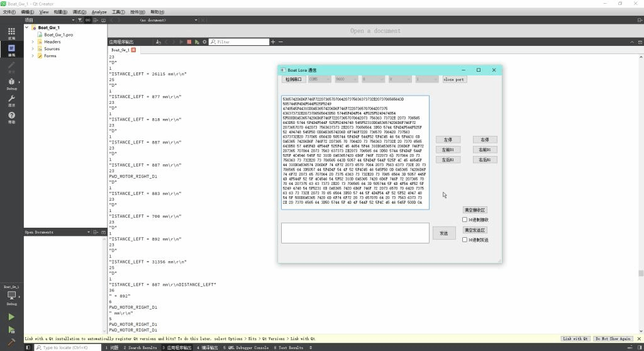Close the Boat_Gw_1 output tab red icon
The width and height of the screenshot is (644, 351).
133,50
